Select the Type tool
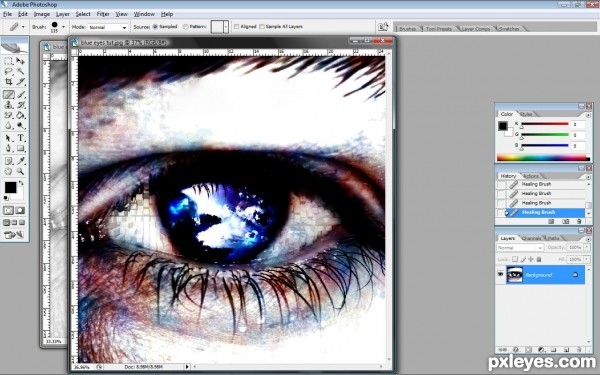Image resolution: width=600 pixels, height=375 pixels. pyautogui.click(x=20, y=138)
